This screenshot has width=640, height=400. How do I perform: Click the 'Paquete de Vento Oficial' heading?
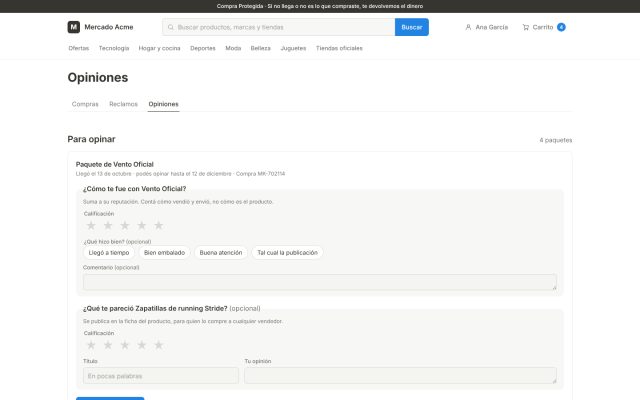coord(115,164)
